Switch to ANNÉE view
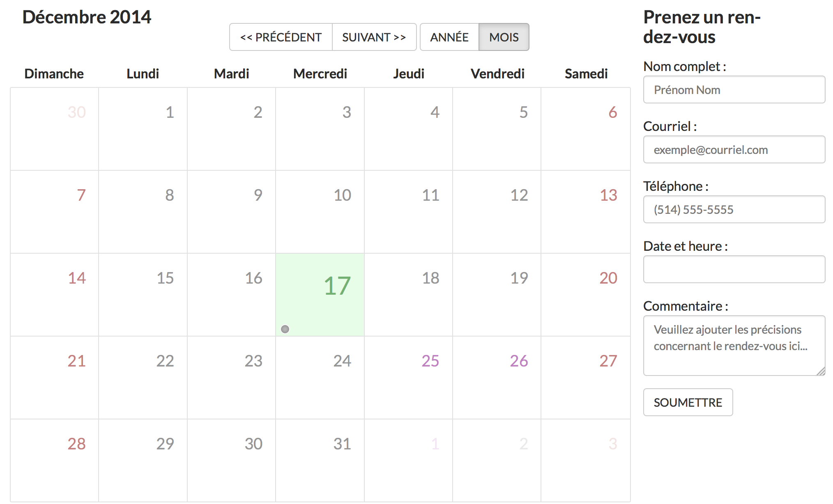 (449, 37)
